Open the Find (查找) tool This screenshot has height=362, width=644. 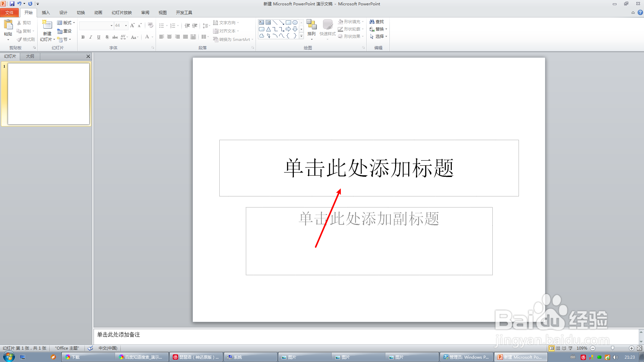coord(377,22)
